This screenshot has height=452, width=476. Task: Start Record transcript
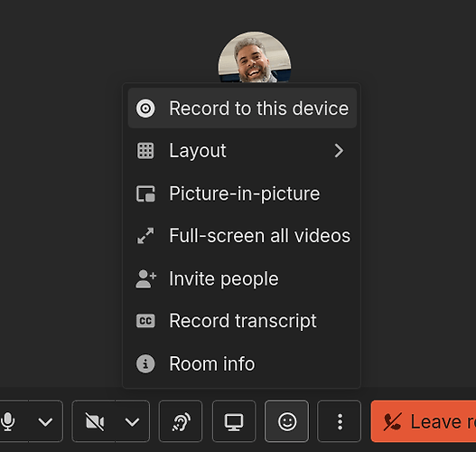[242, 321]
